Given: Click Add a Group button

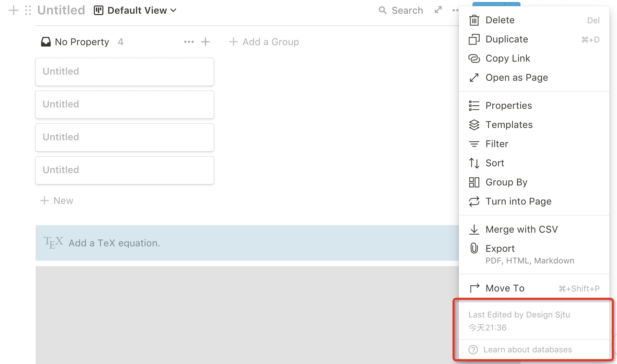Looking at the screenshot, I should coord(264,42).
